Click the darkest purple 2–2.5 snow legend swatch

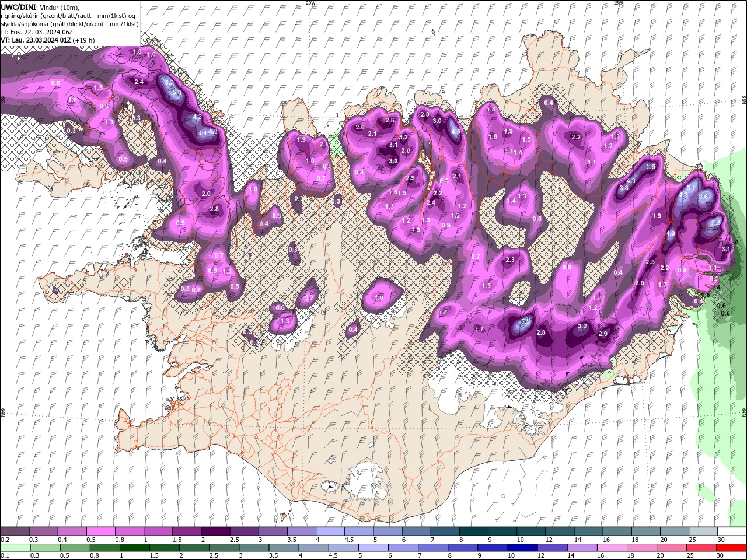(x=215, y=531)
